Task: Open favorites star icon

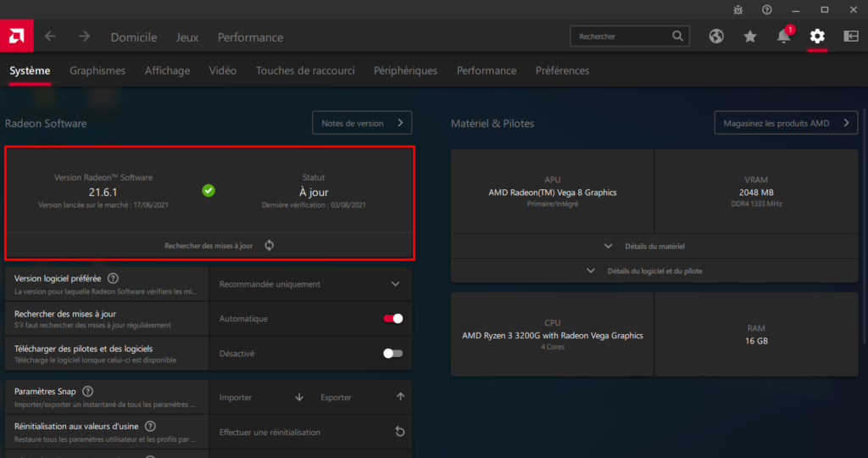Action: pos(750,36)
